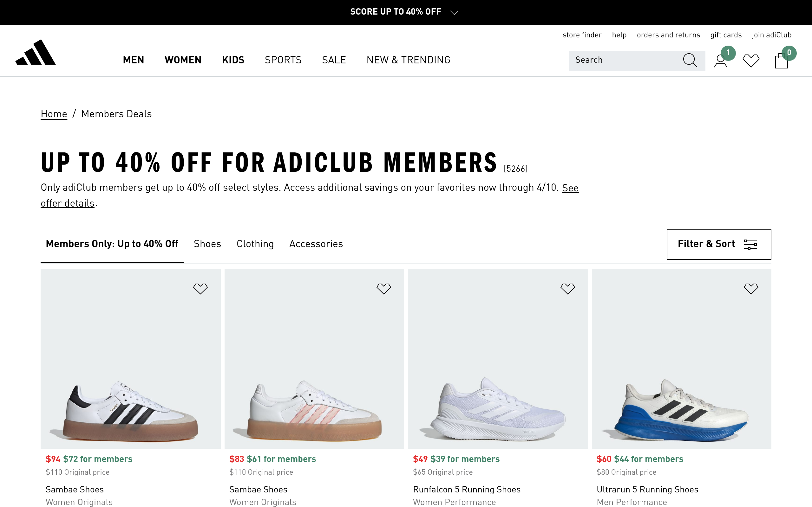812x507 pixels.
Task: Open the See offer details link
Action: click(570, 188)
